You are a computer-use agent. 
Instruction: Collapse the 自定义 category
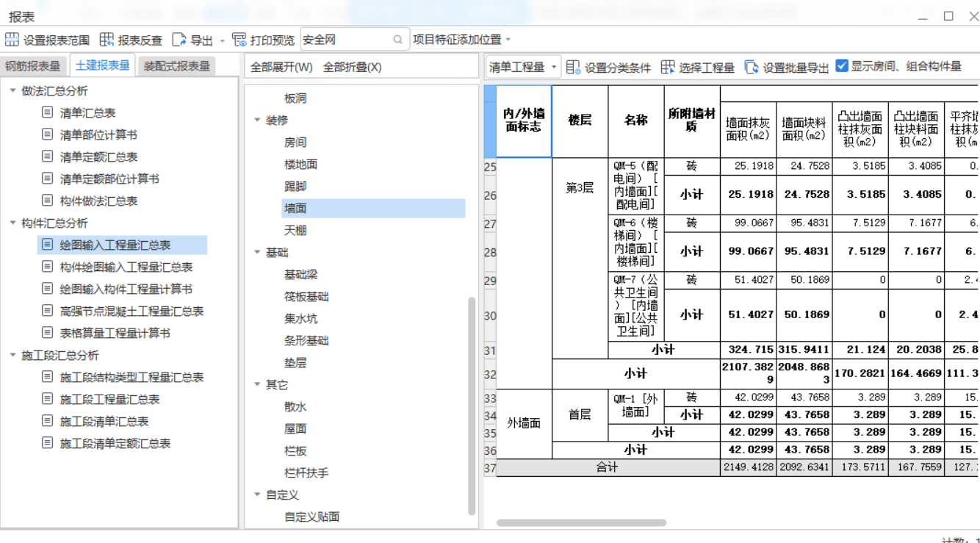[x=257, y=495]
